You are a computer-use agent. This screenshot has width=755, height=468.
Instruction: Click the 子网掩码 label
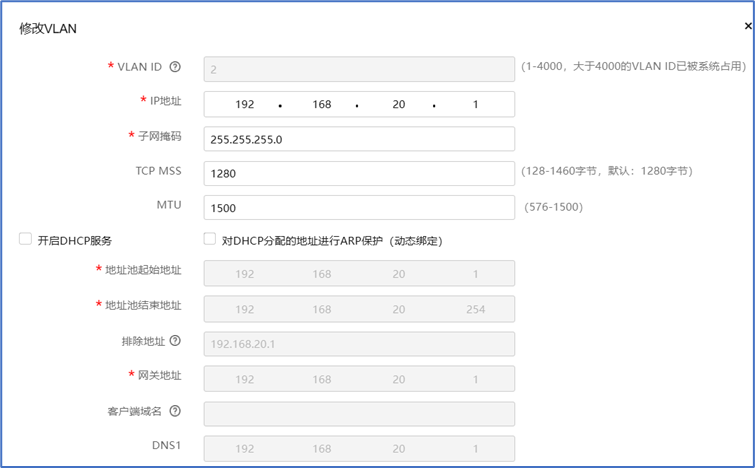click(x=160, y=136)
